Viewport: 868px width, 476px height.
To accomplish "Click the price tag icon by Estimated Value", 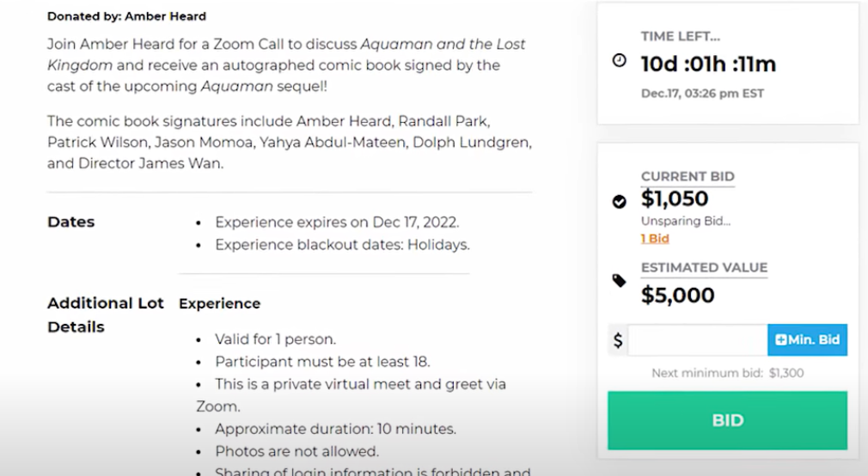I will 620,281.
